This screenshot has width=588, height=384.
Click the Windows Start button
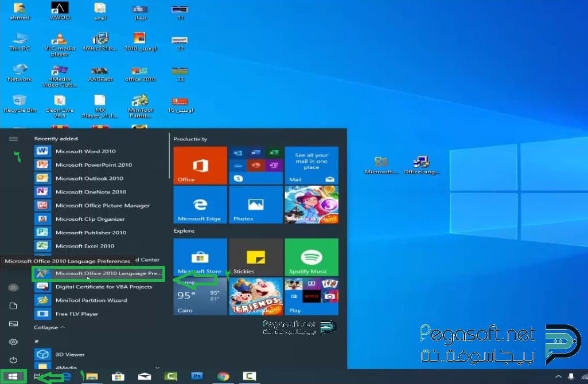coord(13,377)
